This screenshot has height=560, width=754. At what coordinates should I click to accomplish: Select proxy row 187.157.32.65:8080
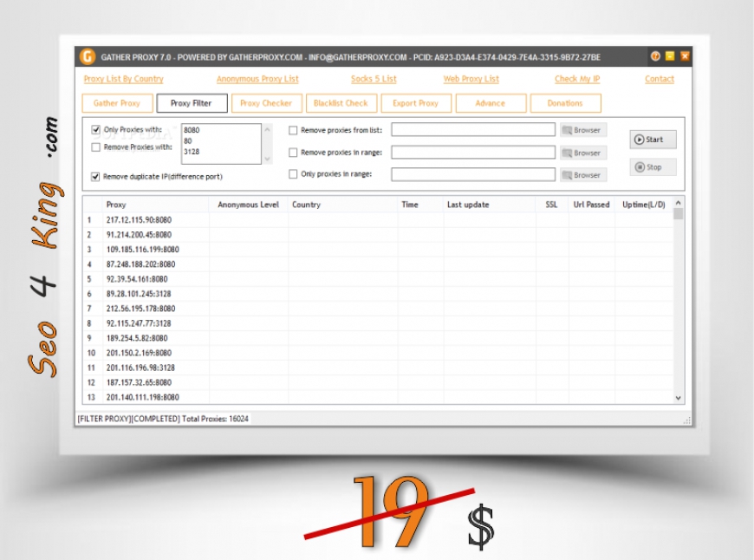378,382
